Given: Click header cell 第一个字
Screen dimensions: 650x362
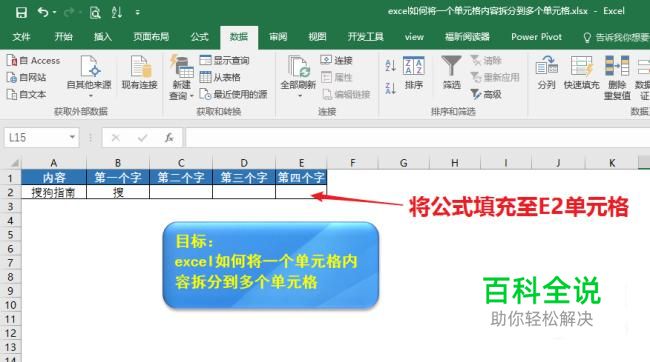Looking at the screenshot, I should pyautogui.click(x=118, y=177).
